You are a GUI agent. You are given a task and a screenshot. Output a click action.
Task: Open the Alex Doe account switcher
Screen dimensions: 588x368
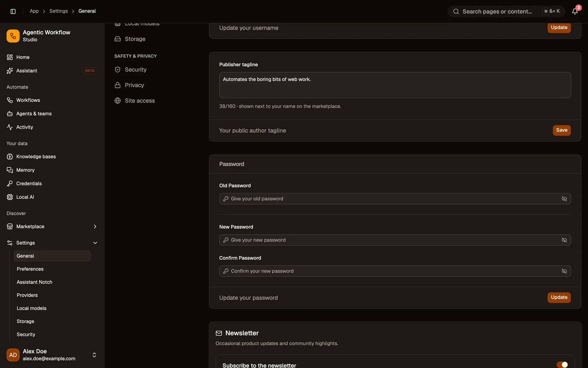[52, 355]
